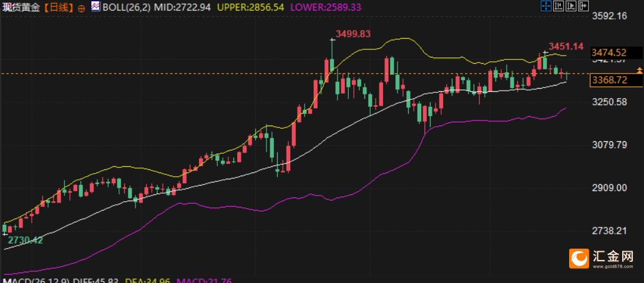Click the 3451.14 price label
Screen dimensions: 644x283
(566, 46)
